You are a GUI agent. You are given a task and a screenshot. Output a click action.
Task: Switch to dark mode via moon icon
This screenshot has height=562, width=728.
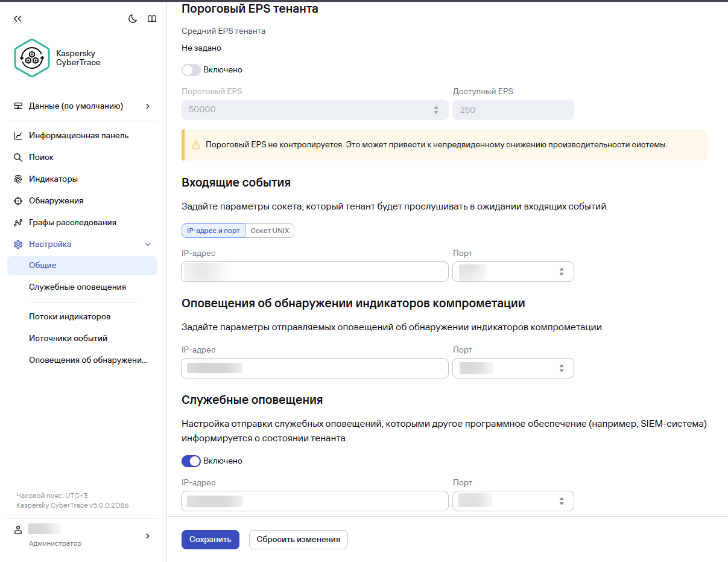click(x=133, y=19)
